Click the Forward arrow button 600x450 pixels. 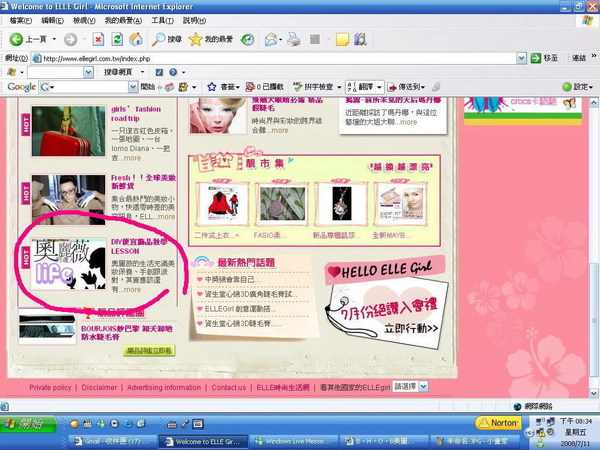[70, 39]
